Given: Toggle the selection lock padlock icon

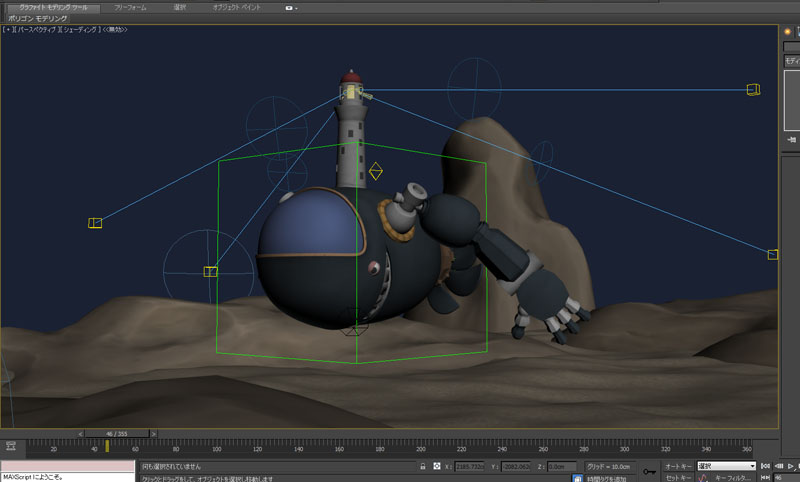Looking at the screenshot, I should point(423,466).
